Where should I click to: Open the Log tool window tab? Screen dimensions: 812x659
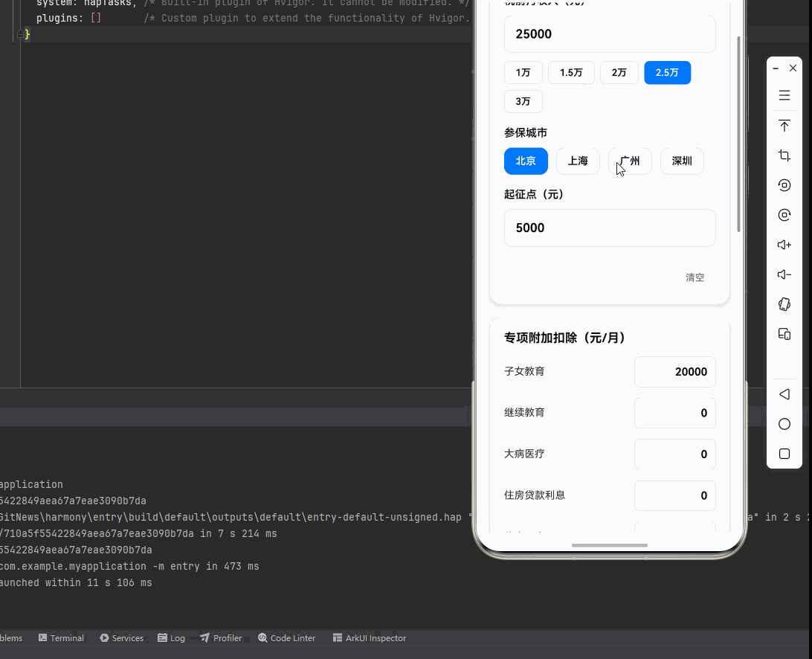[x=172, y=637]
